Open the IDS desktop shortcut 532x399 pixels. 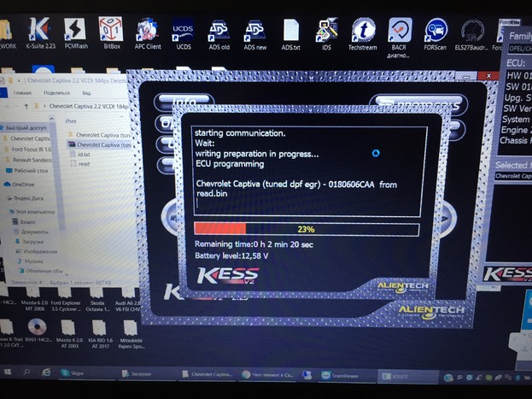[x=326, y=32]
